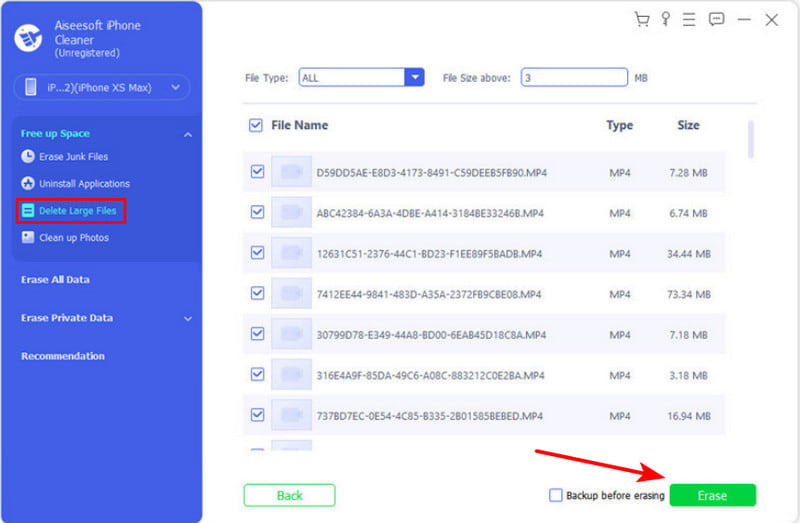Click video thumbnail of the 73.34 MB file
The width and height of the screenshot is (800, 523).
click(291, 293)
